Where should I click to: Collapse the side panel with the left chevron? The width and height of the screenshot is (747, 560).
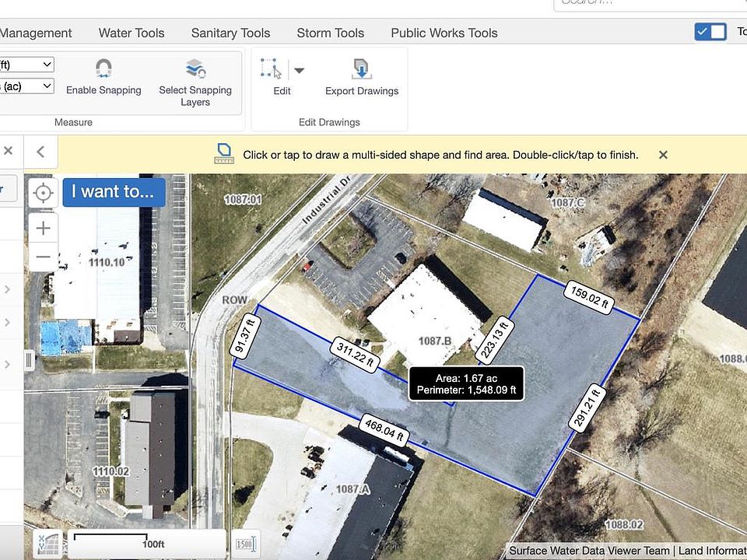click(x=41, y=152)
